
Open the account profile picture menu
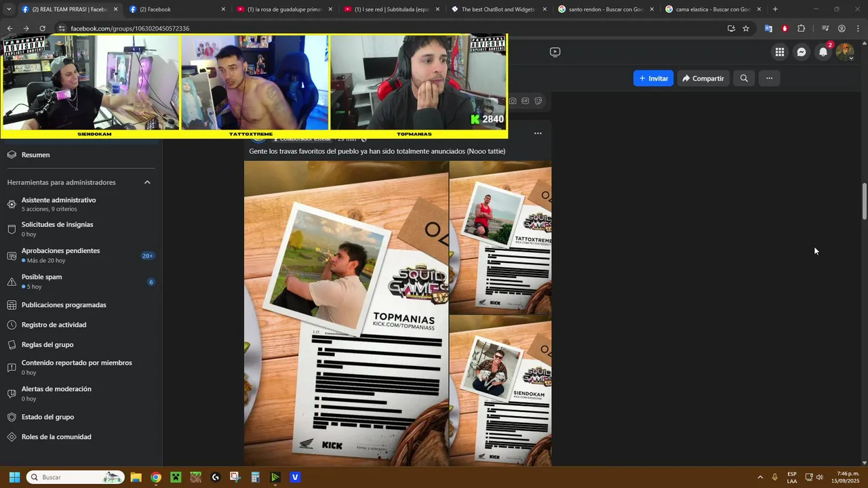pos(845,52)
